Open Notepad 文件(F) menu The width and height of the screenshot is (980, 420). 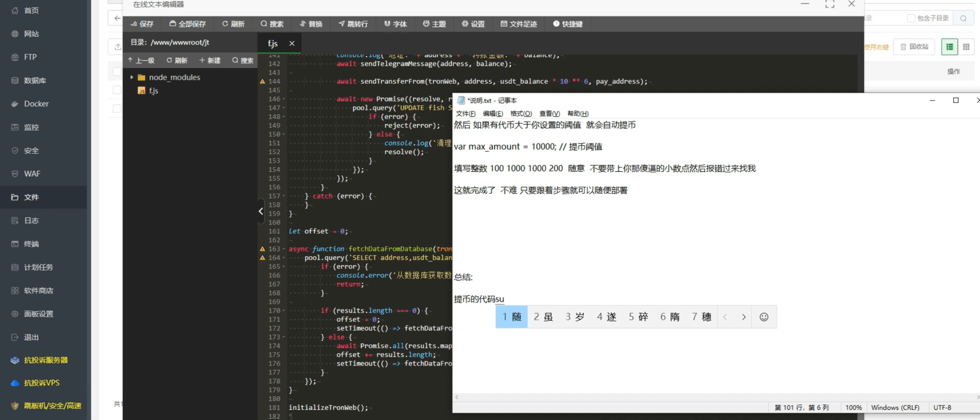[x=466, y=113]
